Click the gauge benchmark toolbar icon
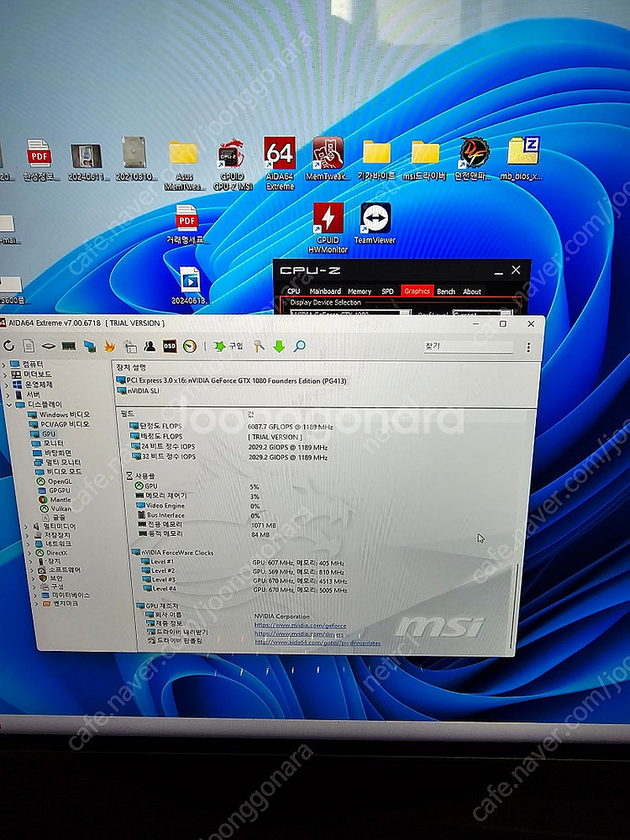Viewport: 630px width, 840px height. pos(190,346)
